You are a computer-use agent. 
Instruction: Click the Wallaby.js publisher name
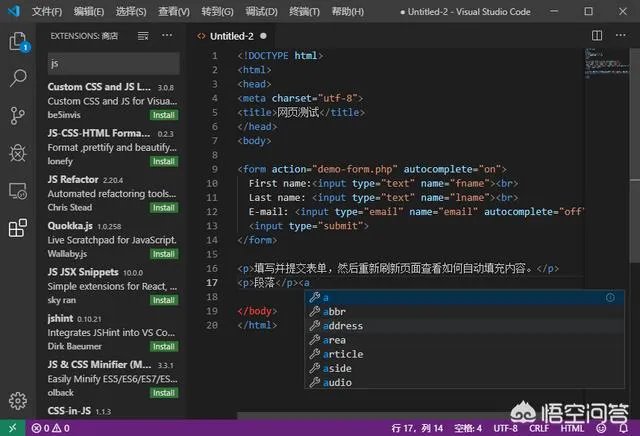67,254
